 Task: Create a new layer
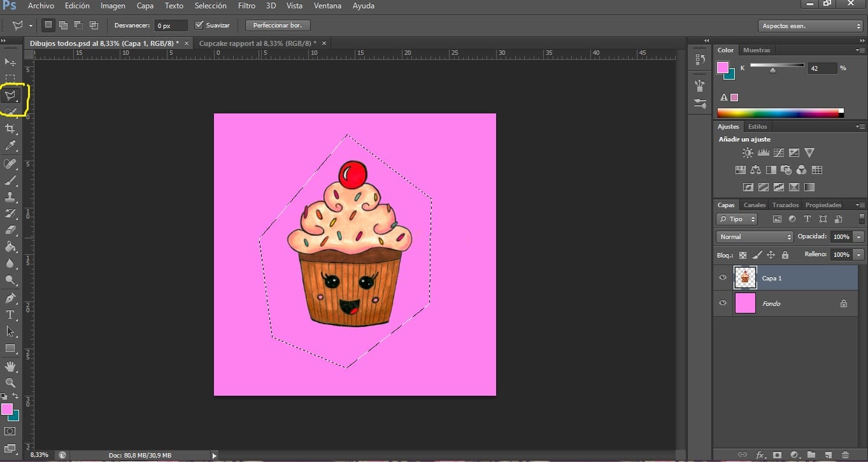(829, 455)
